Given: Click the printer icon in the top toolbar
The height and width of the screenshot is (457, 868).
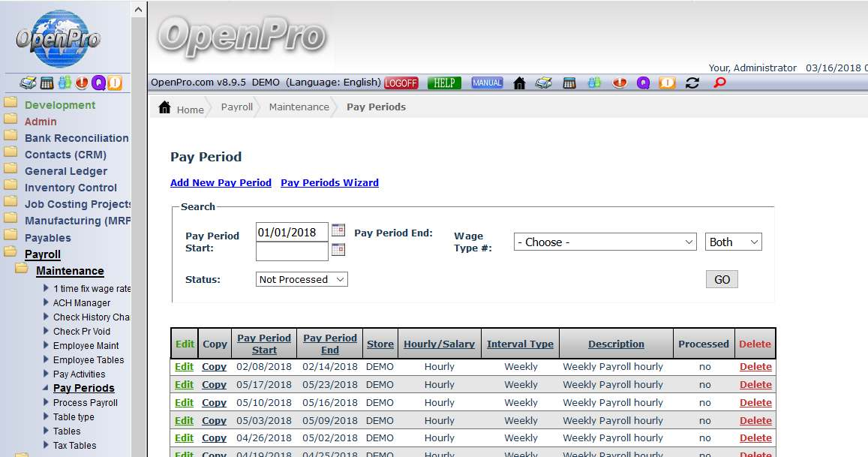Looking at the screenshot, I should click(543, 83).
